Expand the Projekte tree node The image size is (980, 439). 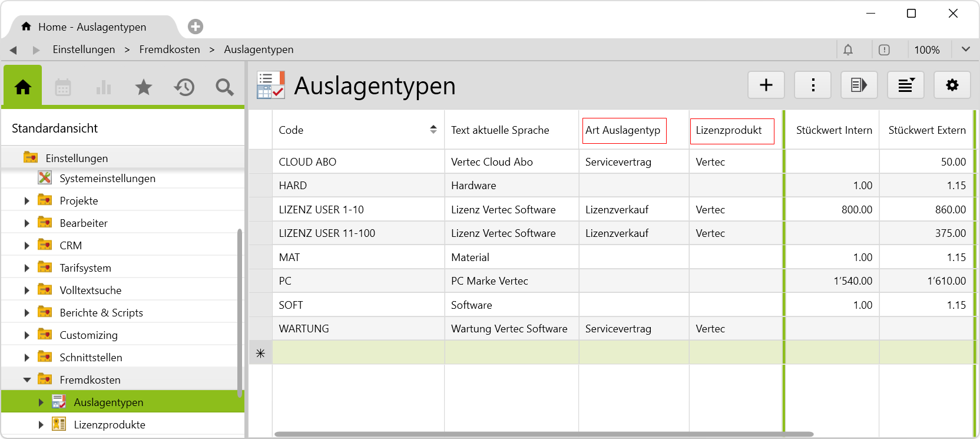pos(27,201)
